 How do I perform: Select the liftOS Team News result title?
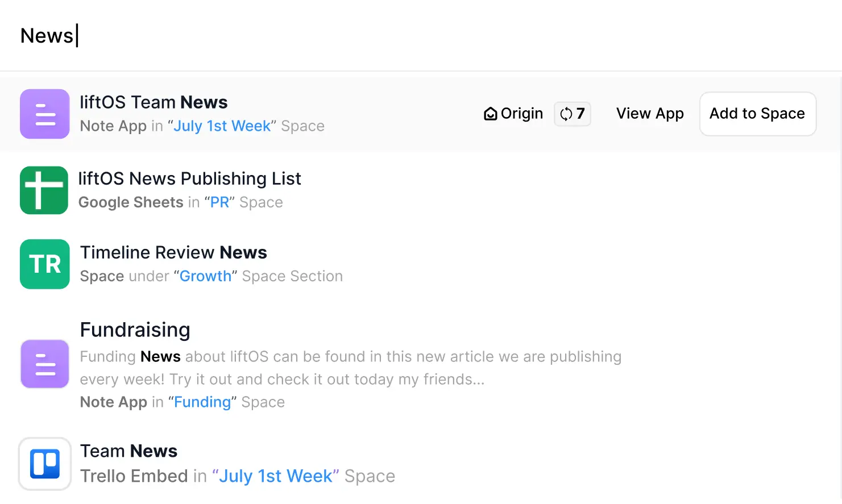[x=154, y=102]
